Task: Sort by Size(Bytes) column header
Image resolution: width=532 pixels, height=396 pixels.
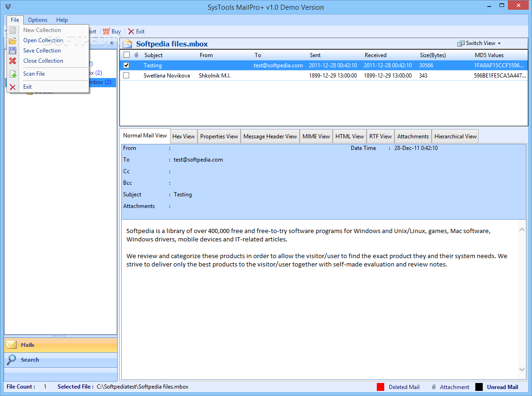Action: (x=433, y=55)
